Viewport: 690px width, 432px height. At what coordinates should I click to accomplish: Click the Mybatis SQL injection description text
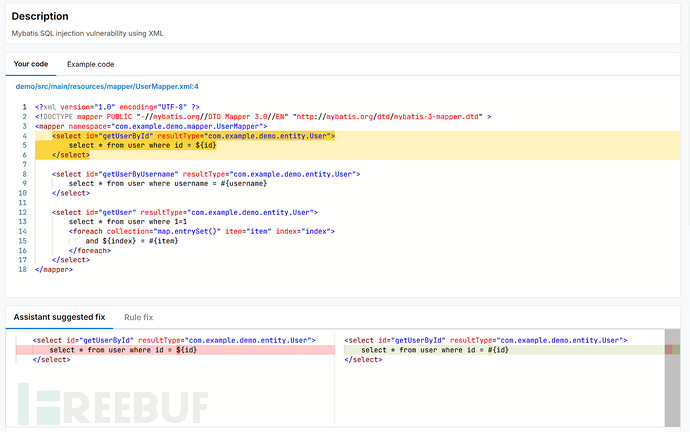[x=88, y=33]
